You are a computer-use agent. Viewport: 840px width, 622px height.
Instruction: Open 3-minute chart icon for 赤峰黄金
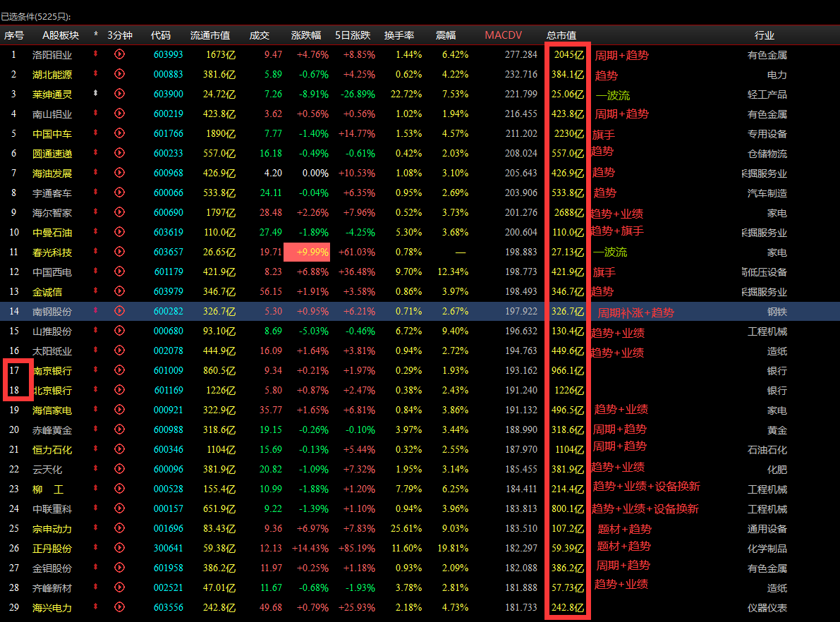point(119,429)
